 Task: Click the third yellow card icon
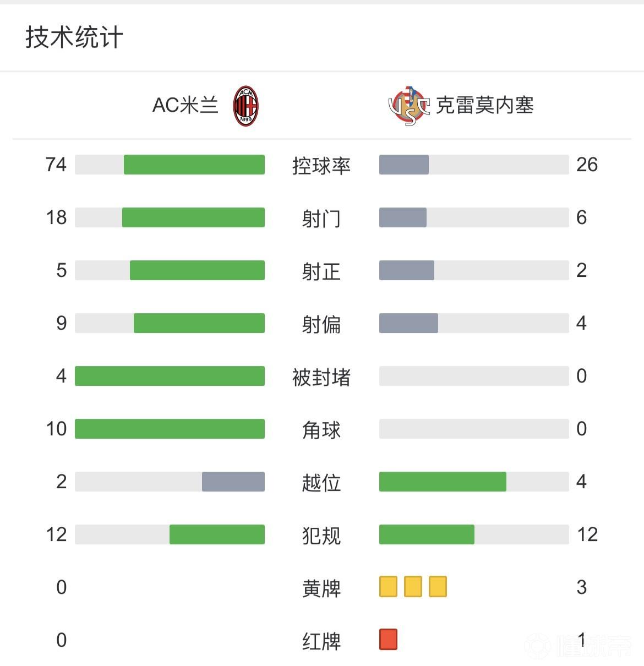438,587
